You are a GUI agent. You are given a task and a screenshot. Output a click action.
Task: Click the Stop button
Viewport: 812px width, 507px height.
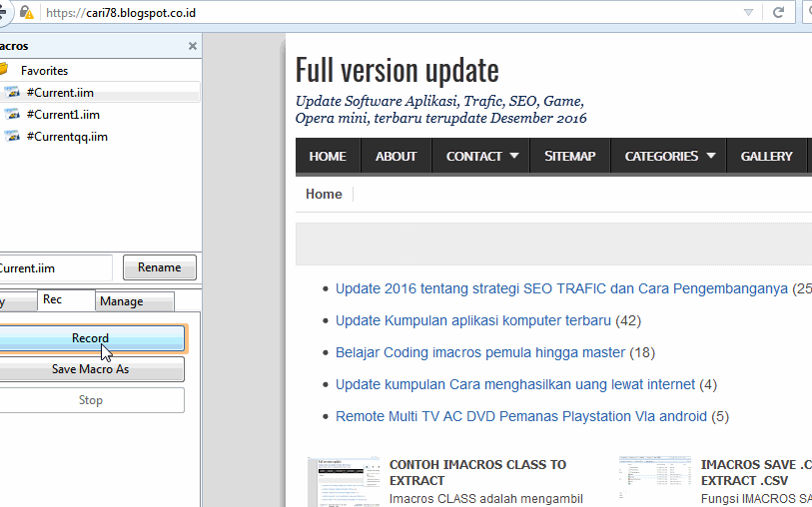tap(91, 400)
